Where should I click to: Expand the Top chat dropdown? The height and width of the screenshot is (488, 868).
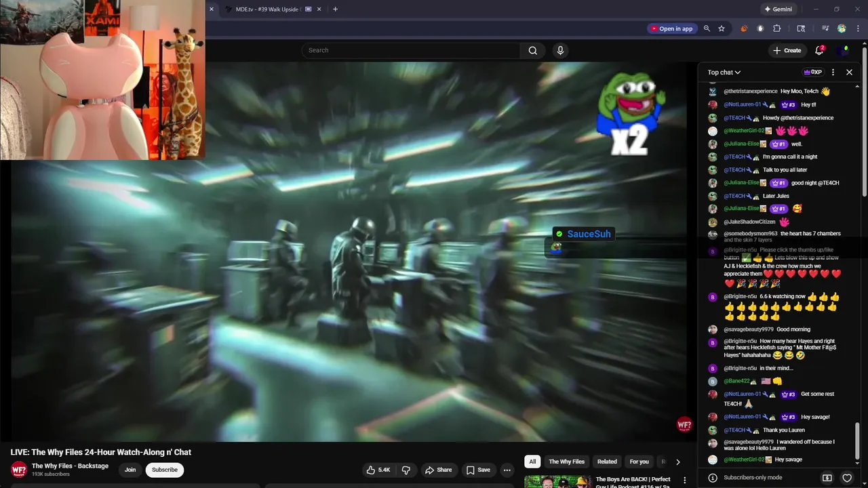[x=724, y=73]
